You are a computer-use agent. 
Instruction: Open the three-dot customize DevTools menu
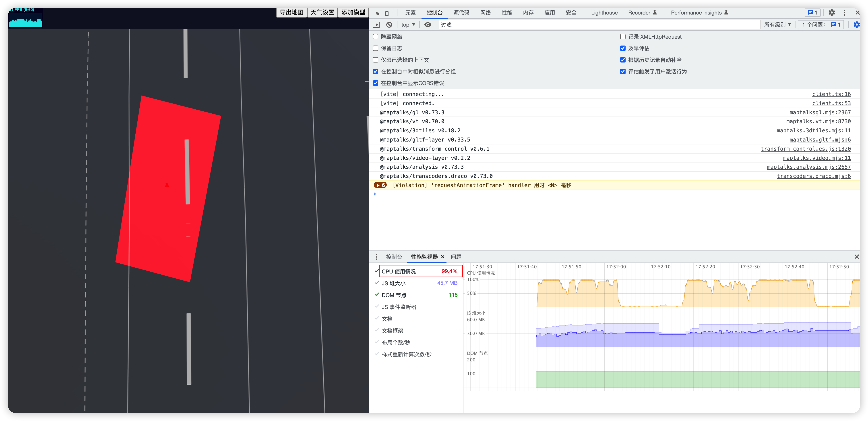point(844,13)
